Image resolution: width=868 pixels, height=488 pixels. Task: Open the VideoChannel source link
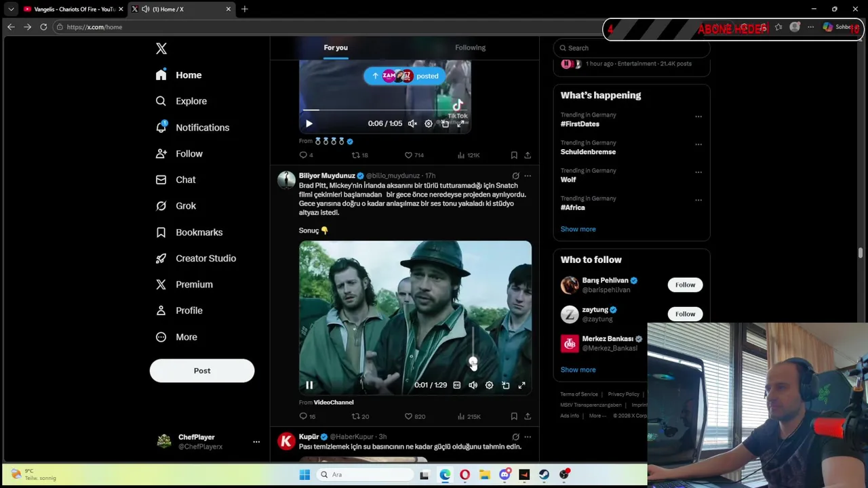tap(334, 403)
